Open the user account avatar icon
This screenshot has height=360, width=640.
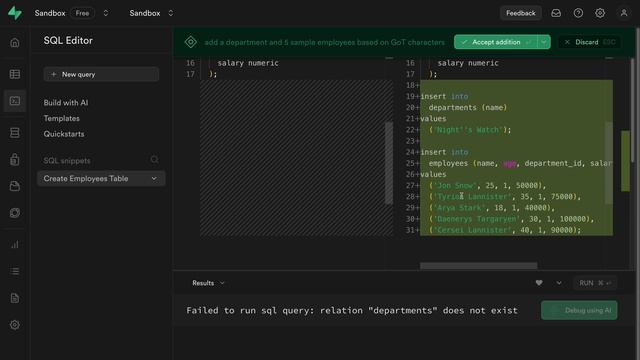[x=624, y=13]
